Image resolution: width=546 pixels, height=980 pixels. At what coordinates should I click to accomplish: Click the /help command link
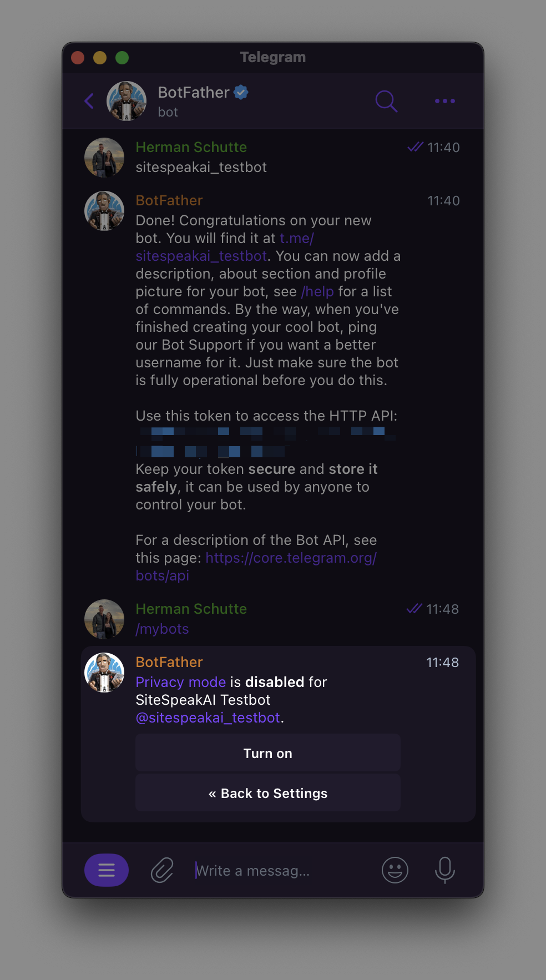(x=317, y=291)
